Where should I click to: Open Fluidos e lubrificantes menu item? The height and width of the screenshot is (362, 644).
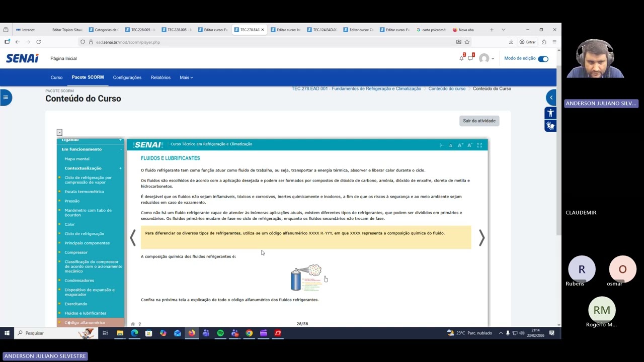(86, 313)
